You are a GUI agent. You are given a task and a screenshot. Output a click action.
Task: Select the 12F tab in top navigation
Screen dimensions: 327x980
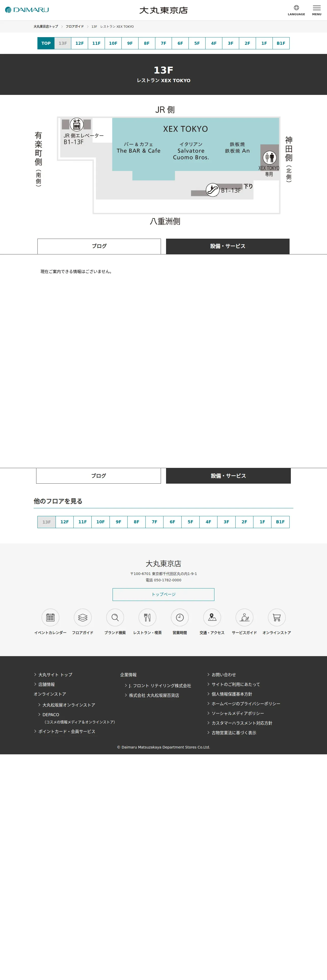[x=79, y=43]
